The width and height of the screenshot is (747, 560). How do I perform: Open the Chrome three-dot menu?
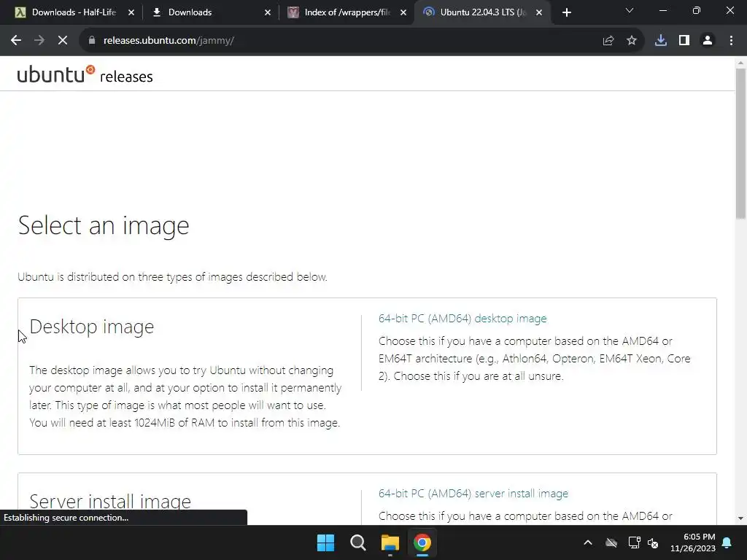[731, 41]
